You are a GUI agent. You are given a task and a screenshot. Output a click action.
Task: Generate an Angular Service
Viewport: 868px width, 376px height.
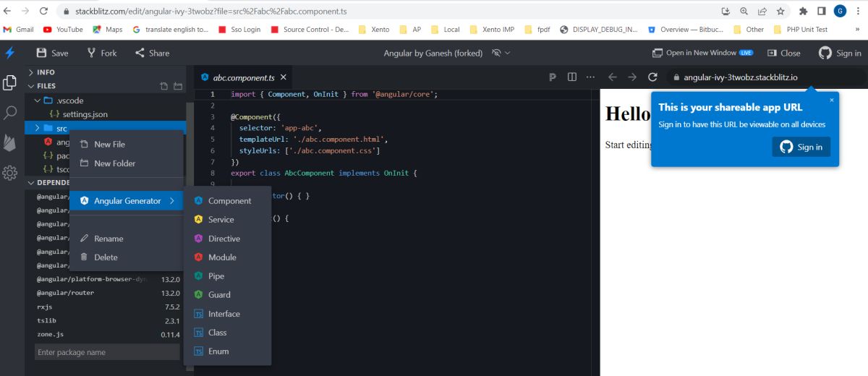[x=227, y=220]
